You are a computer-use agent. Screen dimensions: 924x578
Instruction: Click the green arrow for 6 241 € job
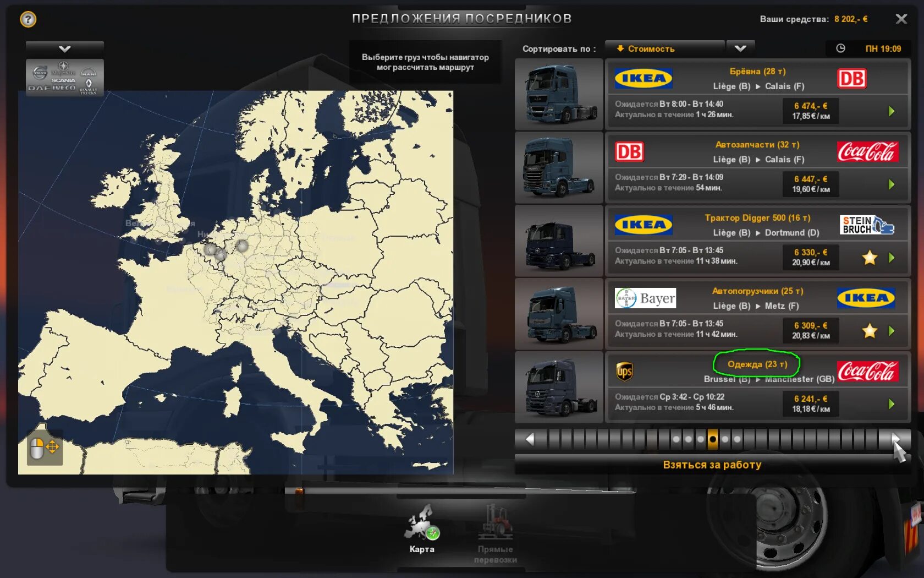[x=892, y=404]
